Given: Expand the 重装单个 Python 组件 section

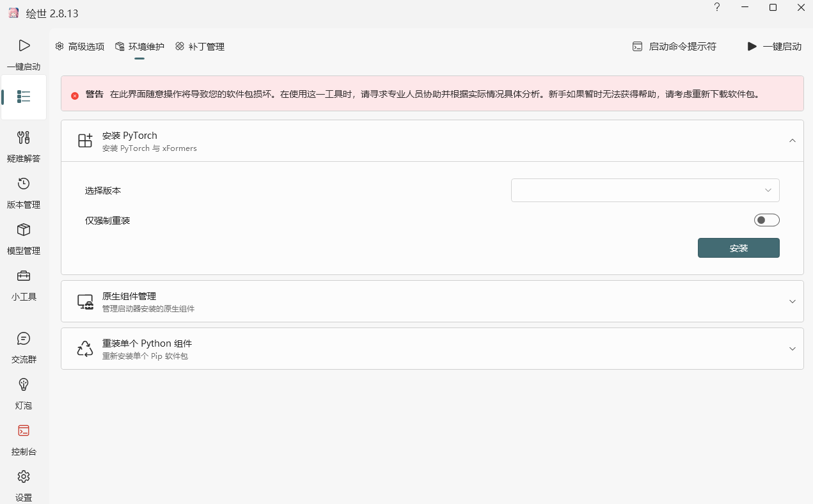Looking at the screenshot, I should pos(432,349).
